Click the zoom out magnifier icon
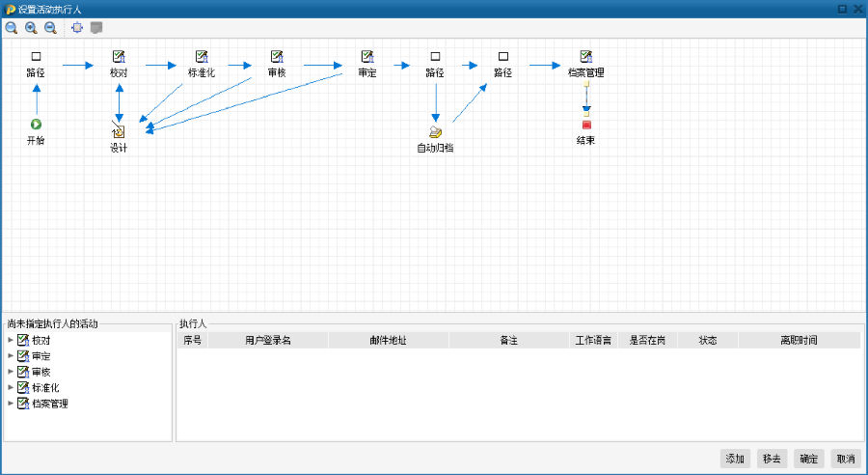 pyautogui.click(x=50, y=28)
